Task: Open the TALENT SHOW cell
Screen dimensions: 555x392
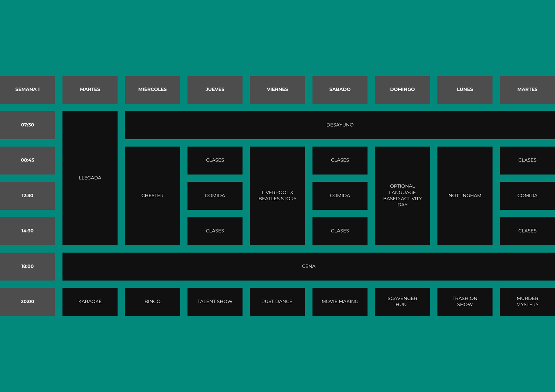Action: (x=215, y=302)
